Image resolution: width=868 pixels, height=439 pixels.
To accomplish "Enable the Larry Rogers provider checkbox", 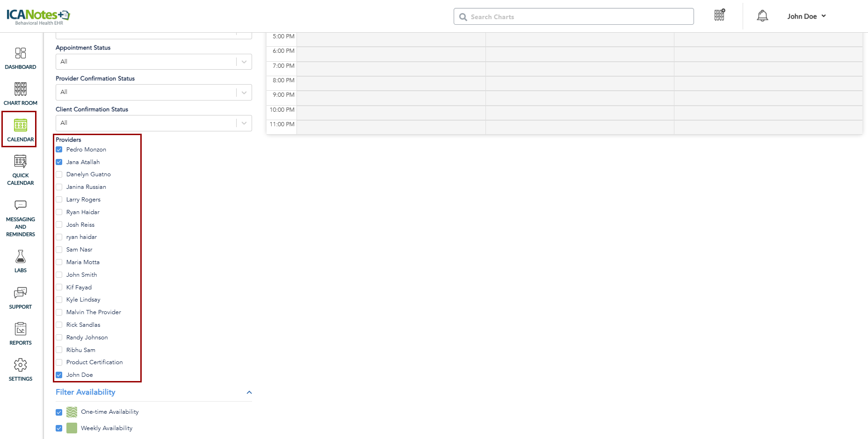I will tap(59, 200).
